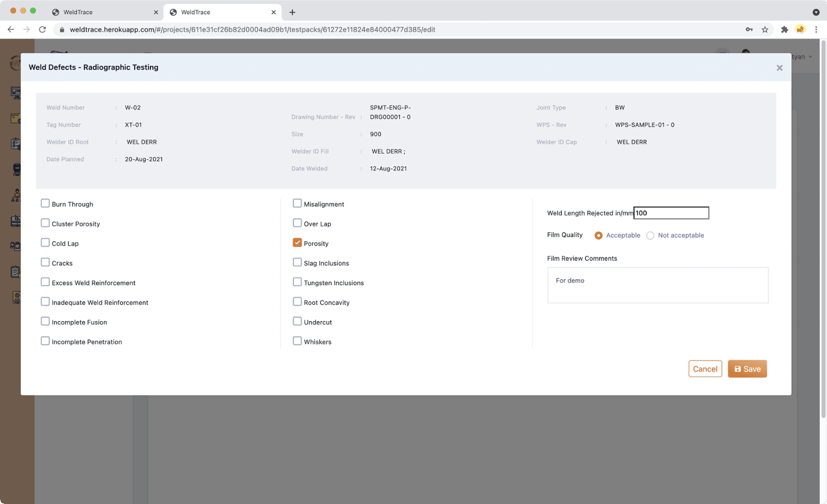Reload the current browser page
Screen dimensions: 827x504
42,29
